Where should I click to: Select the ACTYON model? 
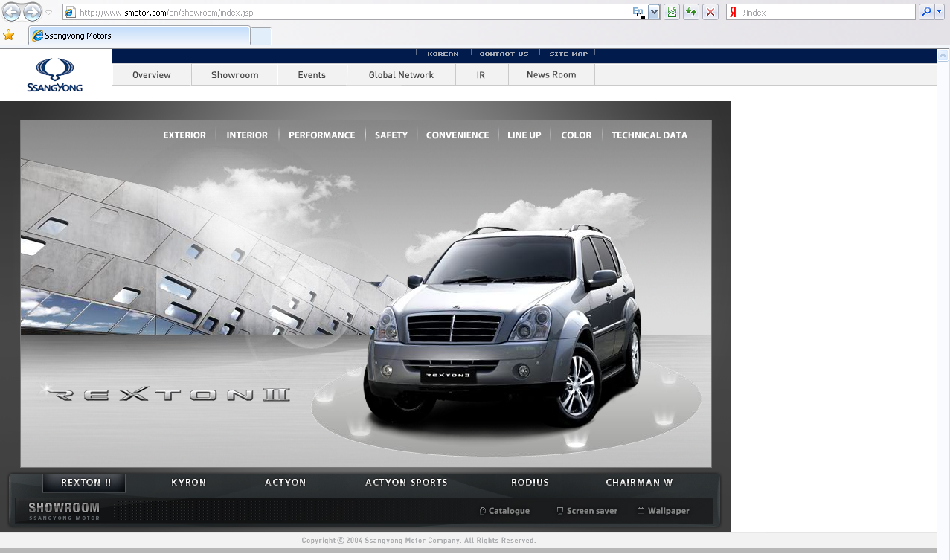[286, 483]
